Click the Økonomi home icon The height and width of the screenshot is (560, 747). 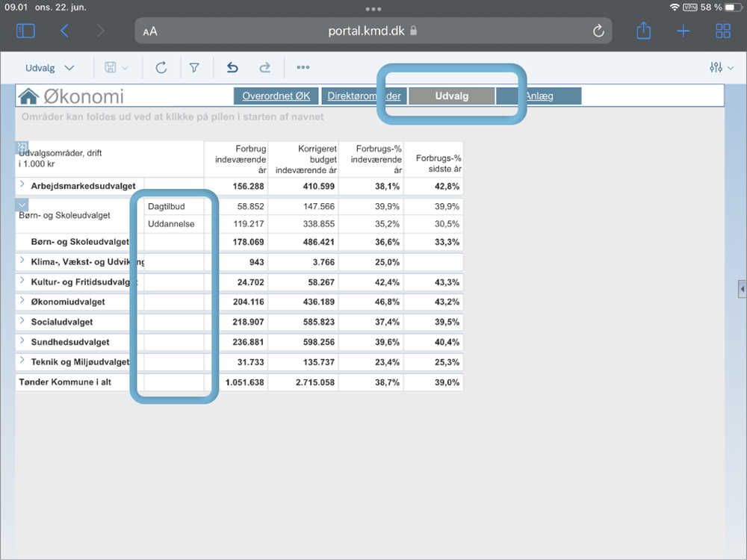(28, 96)
